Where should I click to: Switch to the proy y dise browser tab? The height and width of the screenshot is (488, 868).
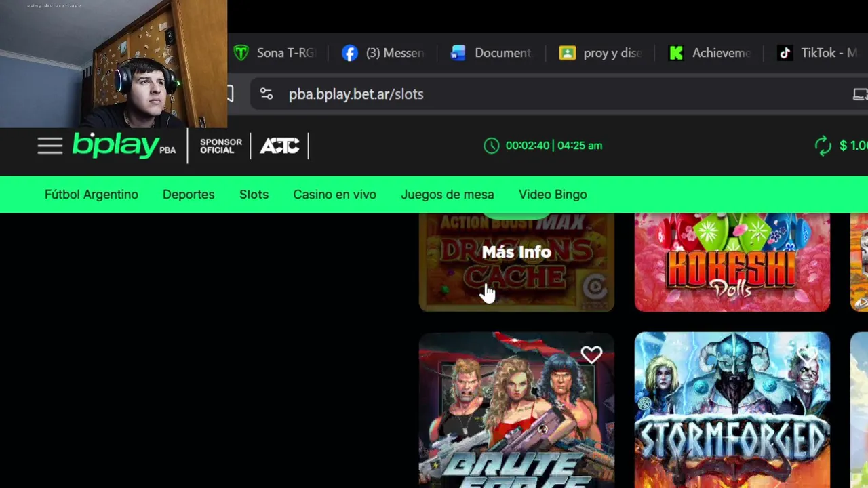pyautogui.click(x=601, y=53)
